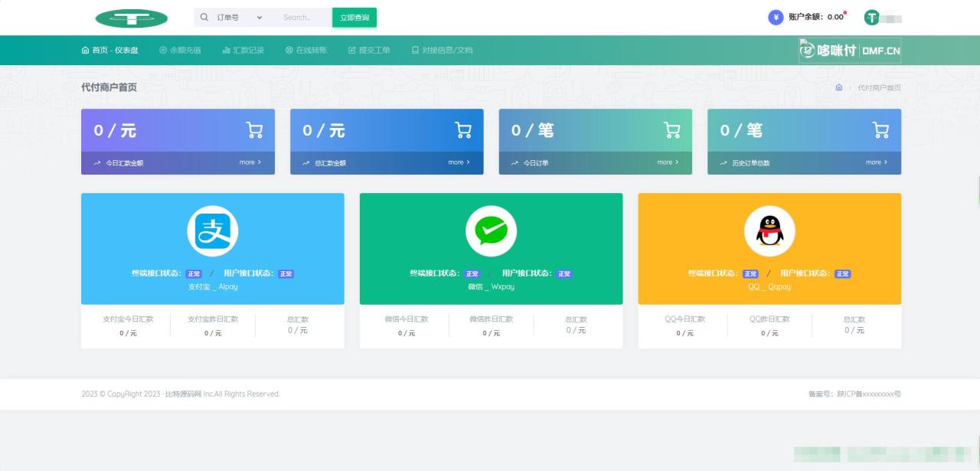Image resolution: width=980 pixels, height=471 pixels.
Task: Click 正常 badge for 微信用户接口状态
Action: click(x=564, y=273)
